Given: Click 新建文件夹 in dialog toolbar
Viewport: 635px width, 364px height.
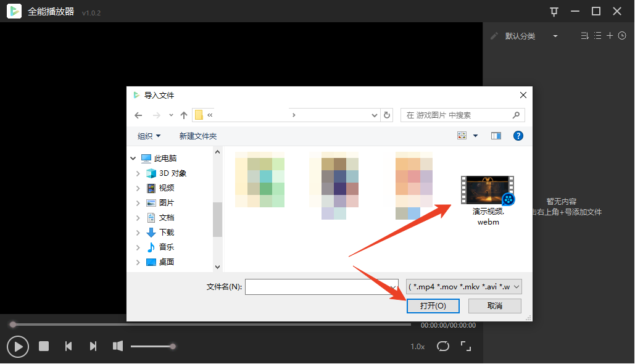Looking at the screenshot, I should (x=197, y=136).
